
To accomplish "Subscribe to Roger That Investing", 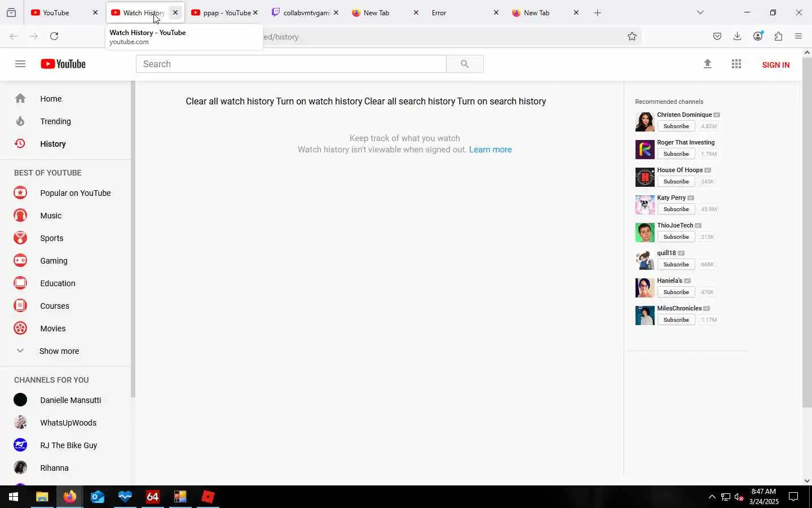I will pyautogui.click(x=676, y=154).
